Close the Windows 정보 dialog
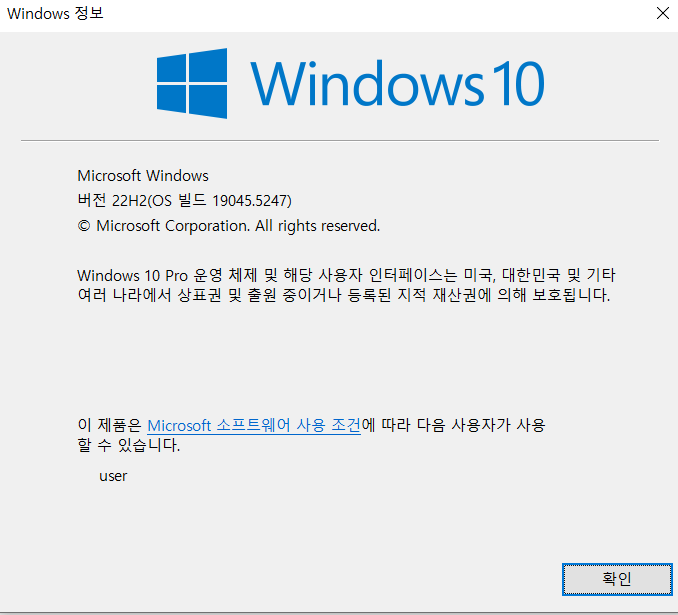678x615 pixels. [x=662, y=13]
